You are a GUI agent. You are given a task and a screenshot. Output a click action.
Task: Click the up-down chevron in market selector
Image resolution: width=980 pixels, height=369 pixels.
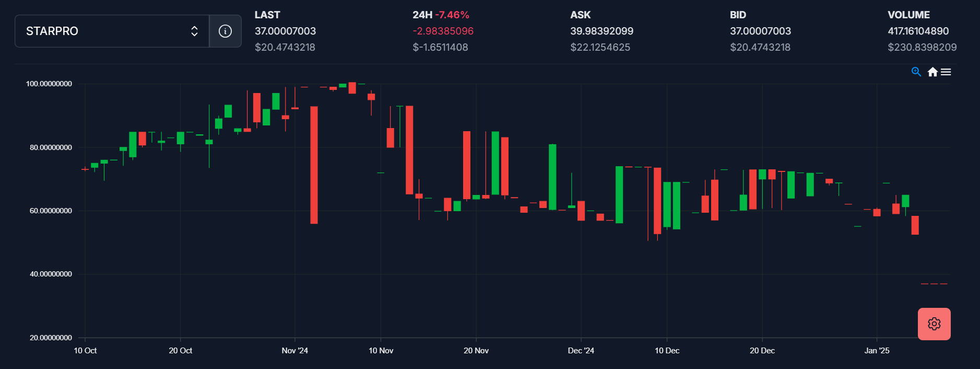pos(194,31)
